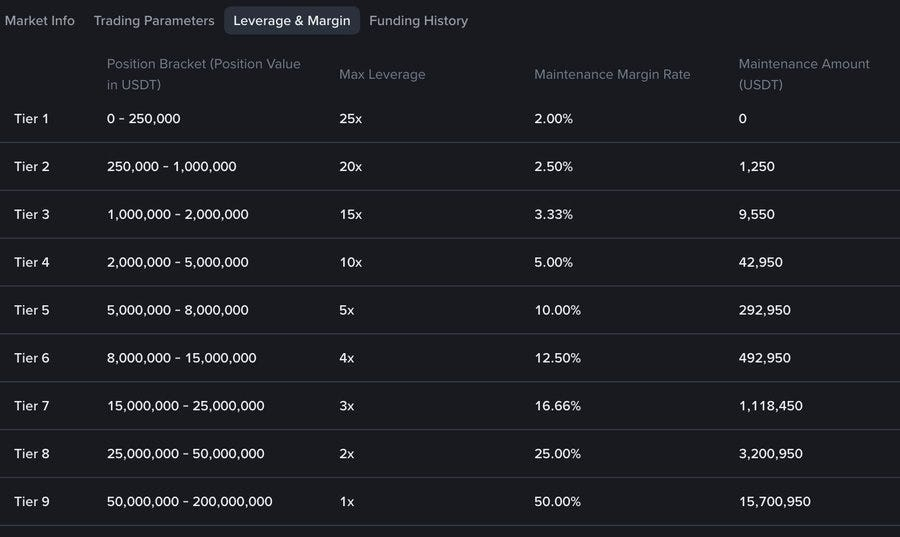
Task: Click the 2.00% margin rate
Action: [x=553, y=119]
